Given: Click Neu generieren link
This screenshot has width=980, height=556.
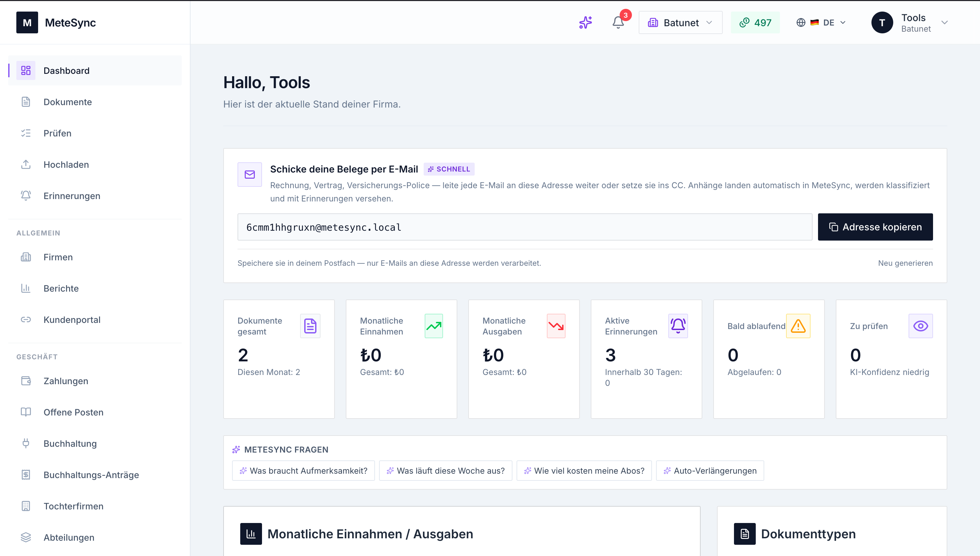Looking at the screenshot, I should 905,263.
